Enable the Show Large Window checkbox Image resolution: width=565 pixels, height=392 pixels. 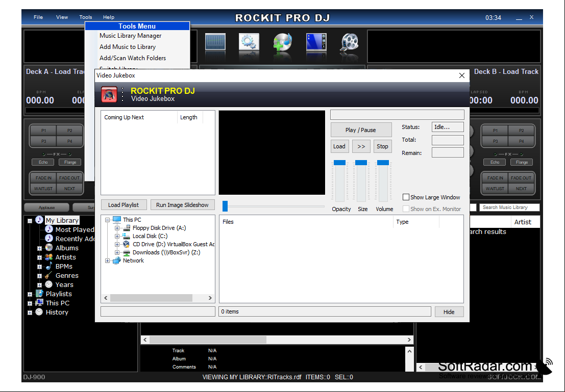tap(406, 197)
